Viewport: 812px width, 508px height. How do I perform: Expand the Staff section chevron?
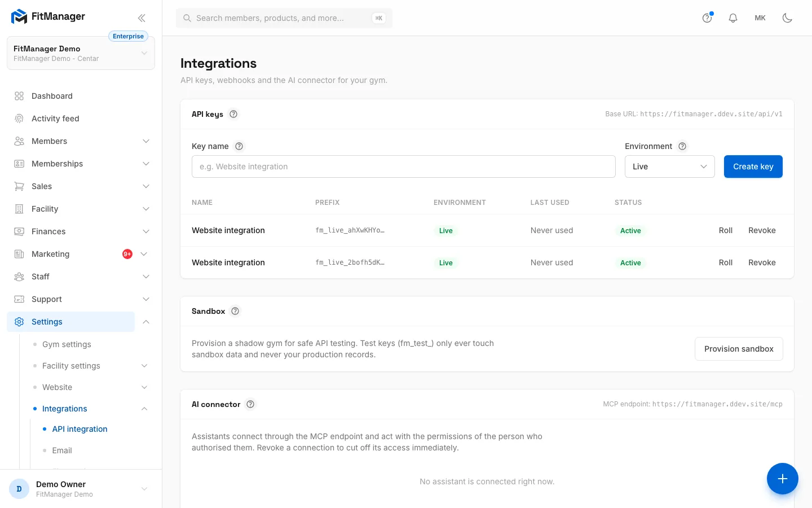pyautogui.click(x=146, y=277)
